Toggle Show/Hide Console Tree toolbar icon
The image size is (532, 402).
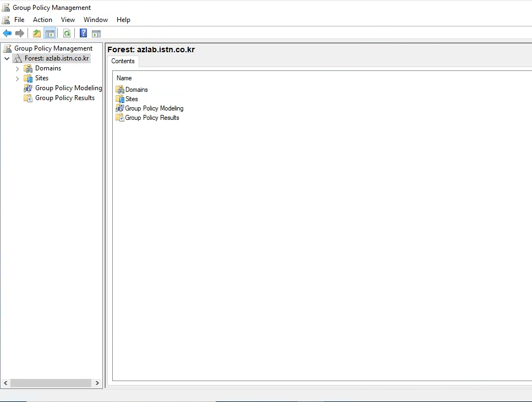click(50, 33)
